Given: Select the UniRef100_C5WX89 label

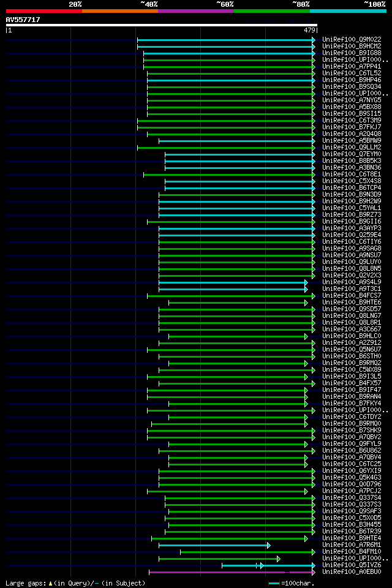Looking at the screenshot, I should point(352,370).
